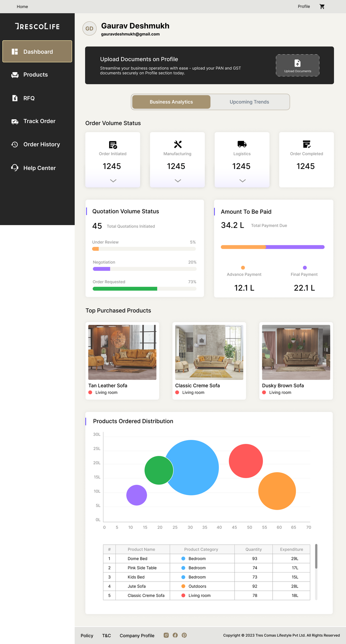Expand the Order Initiated card chevron

[113, 181]
